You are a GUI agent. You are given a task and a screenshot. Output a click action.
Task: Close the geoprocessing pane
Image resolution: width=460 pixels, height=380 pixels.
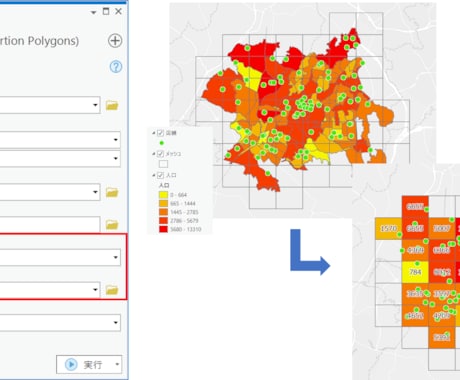(x=118, y=11)
